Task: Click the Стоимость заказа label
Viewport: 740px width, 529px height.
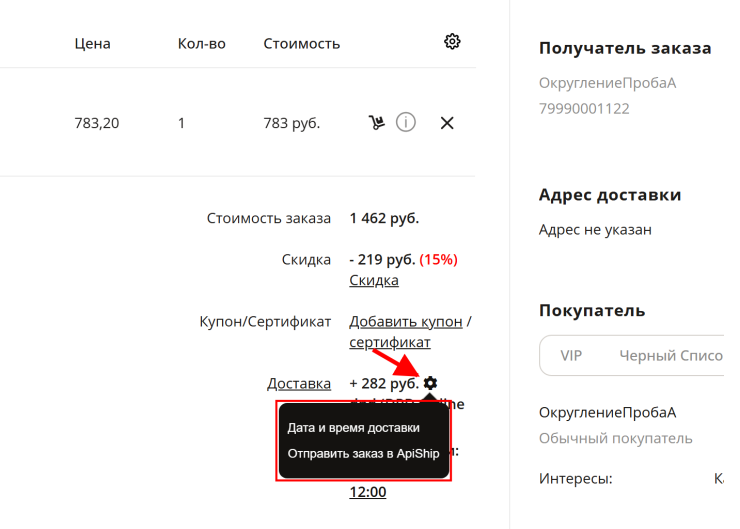Action: pos(269,218)
